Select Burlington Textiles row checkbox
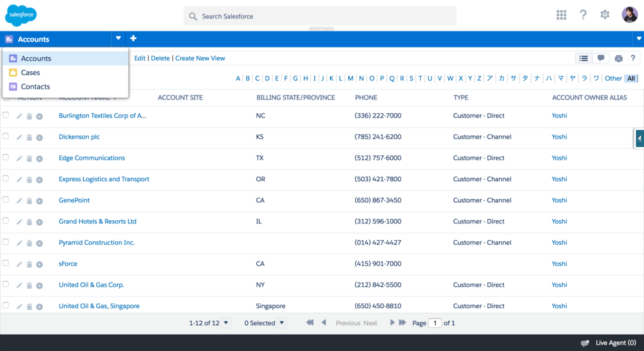This screenshot has height=351, width=644. point(6,115)
